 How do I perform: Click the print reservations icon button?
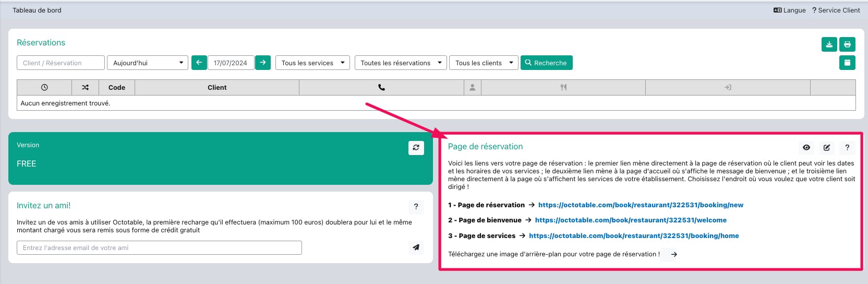[847, 44]
